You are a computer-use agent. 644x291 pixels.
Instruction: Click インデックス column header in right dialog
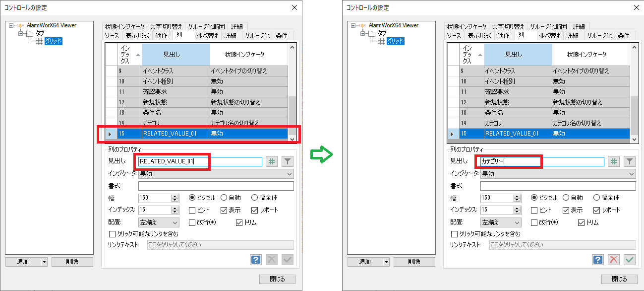(471, 55)
